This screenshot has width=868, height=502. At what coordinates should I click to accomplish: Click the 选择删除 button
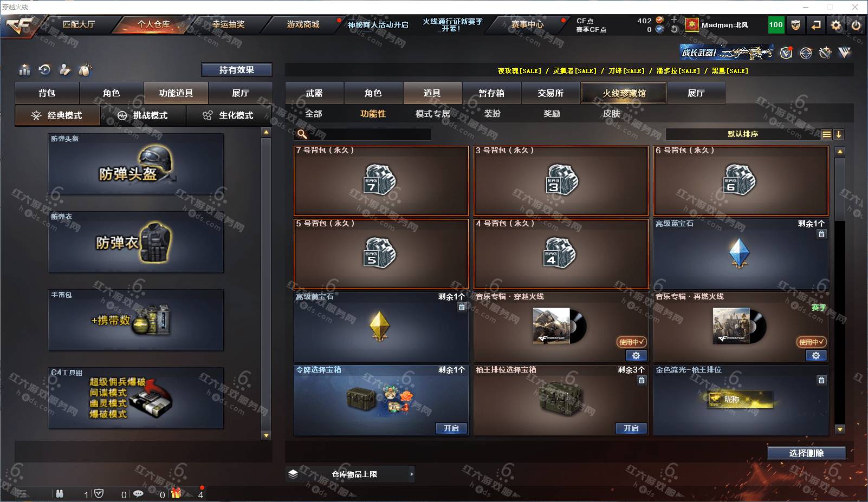[807, 453]
